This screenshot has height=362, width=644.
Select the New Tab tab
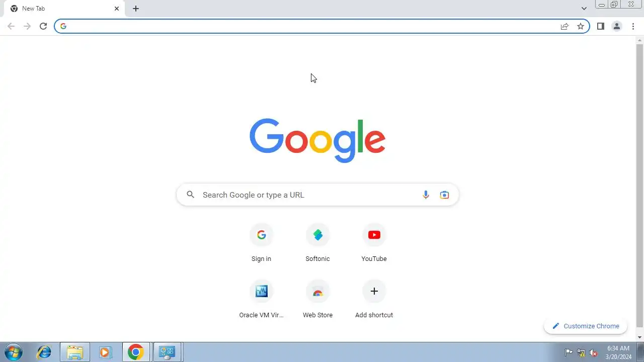(64, 9)
